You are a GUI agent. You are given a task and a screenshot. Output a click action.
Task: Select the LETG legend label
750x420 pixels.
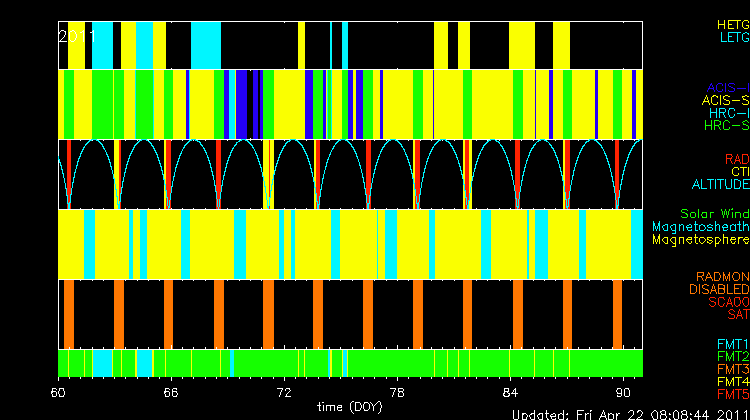[x=732, y=37]
